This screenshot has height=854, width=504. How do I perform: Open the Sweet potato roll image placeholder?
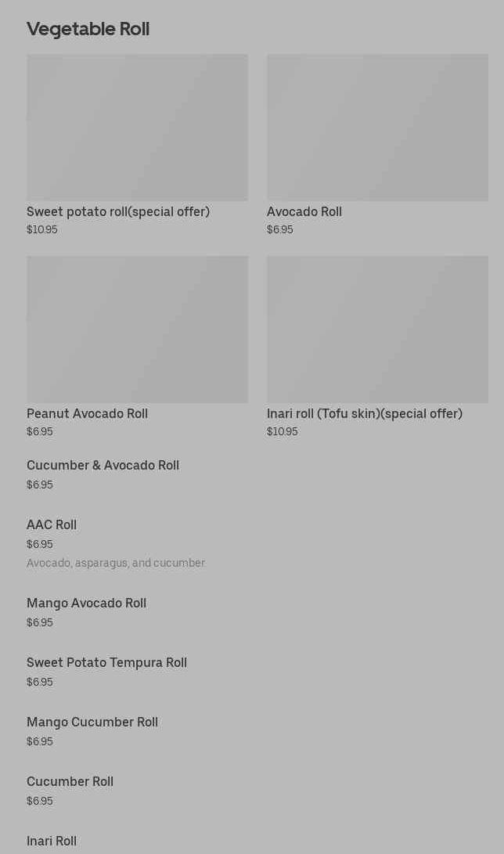[x=137, y=127]
